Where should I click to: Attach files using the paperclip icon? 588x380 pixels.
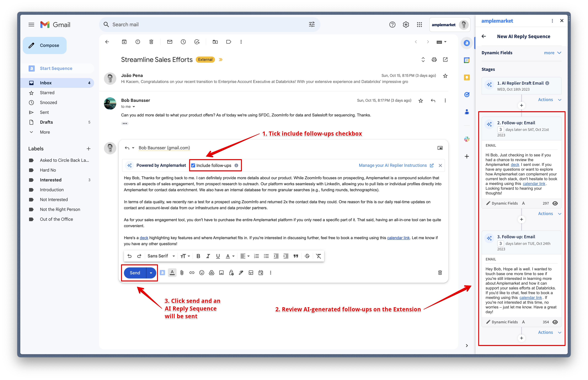(182, 273)
